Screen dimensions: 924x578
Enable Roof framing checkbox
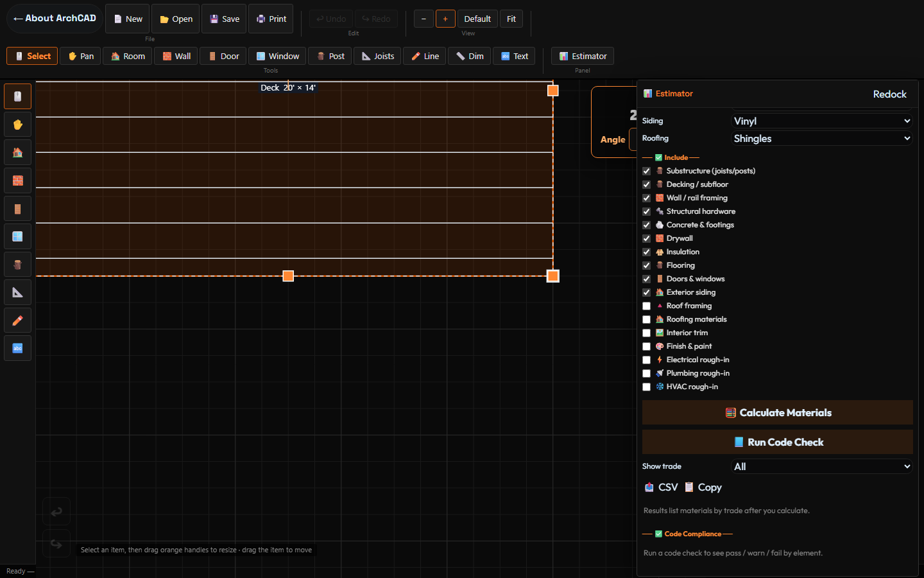646,306
